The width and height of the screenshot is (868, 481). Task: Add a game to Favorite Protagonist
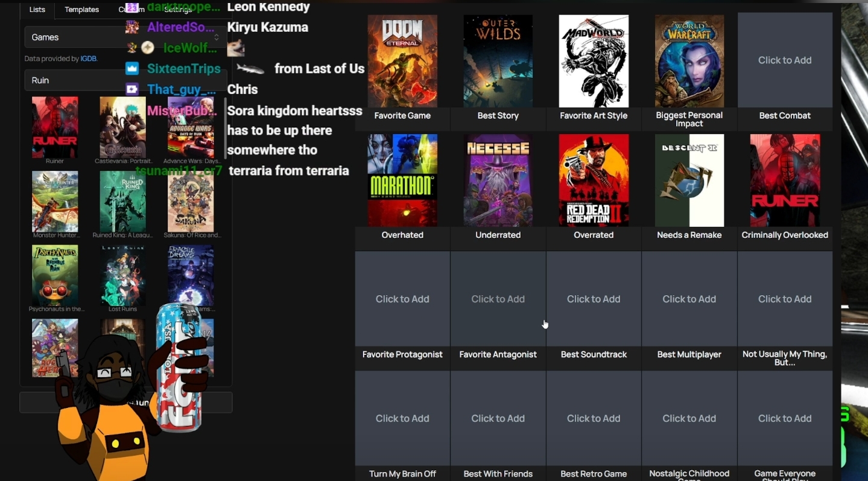[402, 299]
